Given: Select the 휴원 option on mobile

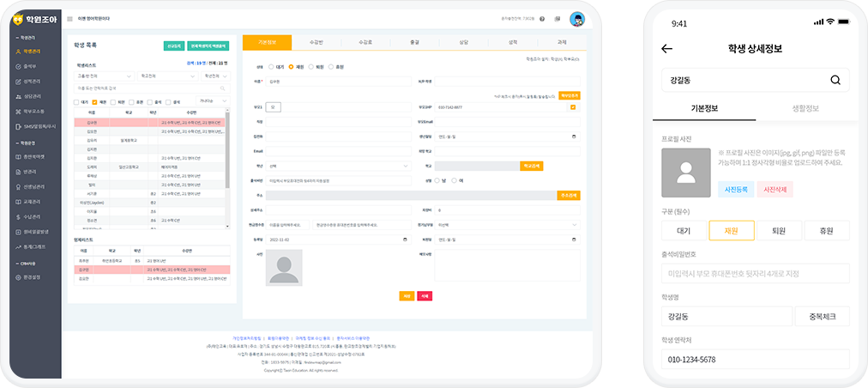Looking at the screenshot, I should coord(827,230).
